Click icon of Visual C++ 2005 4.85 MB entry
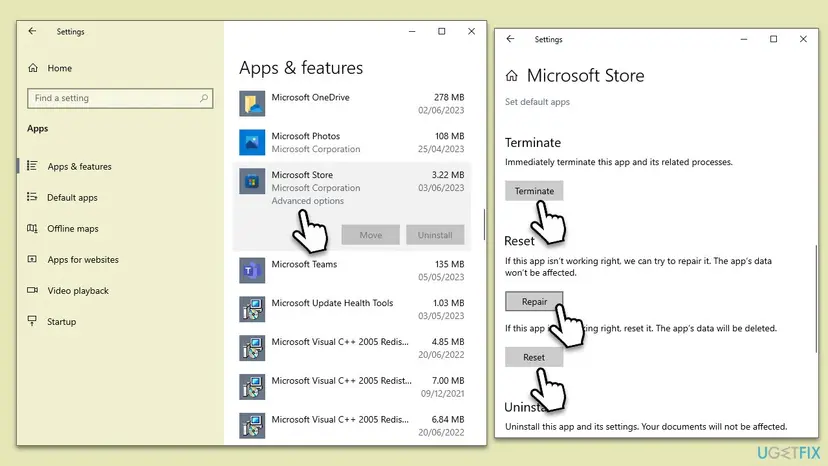The image size is (828, 466). click(x=252, y=348)
